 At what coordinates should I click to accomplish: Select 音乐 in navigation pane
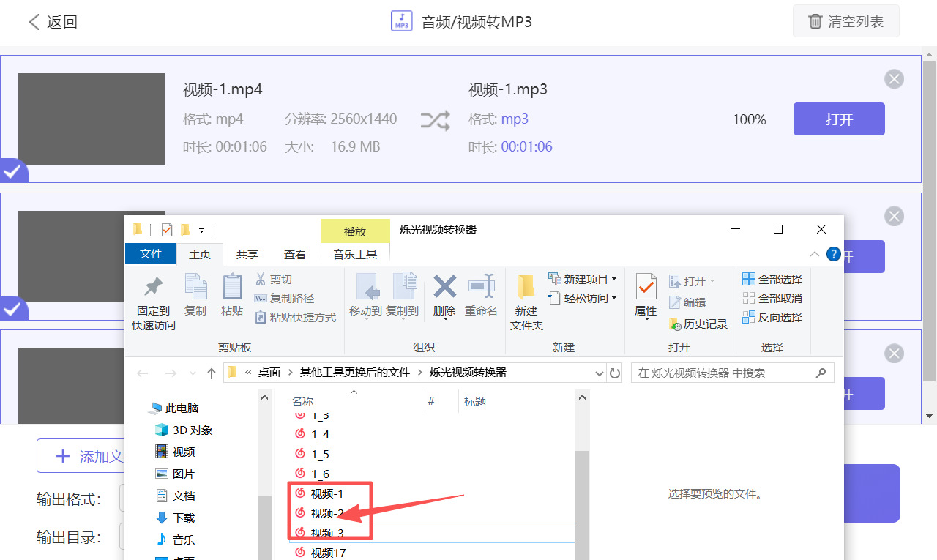pos(175,540)
